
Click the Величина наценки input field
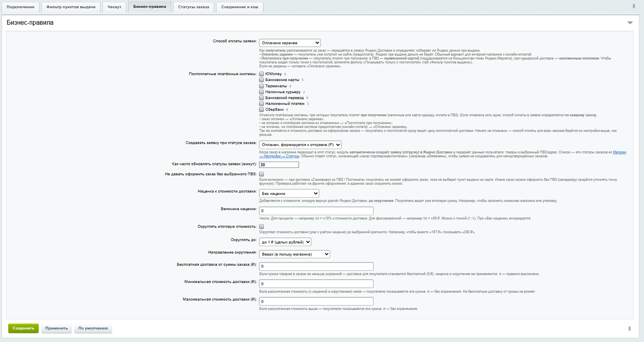pyautogui.click(x=316, y=211)
